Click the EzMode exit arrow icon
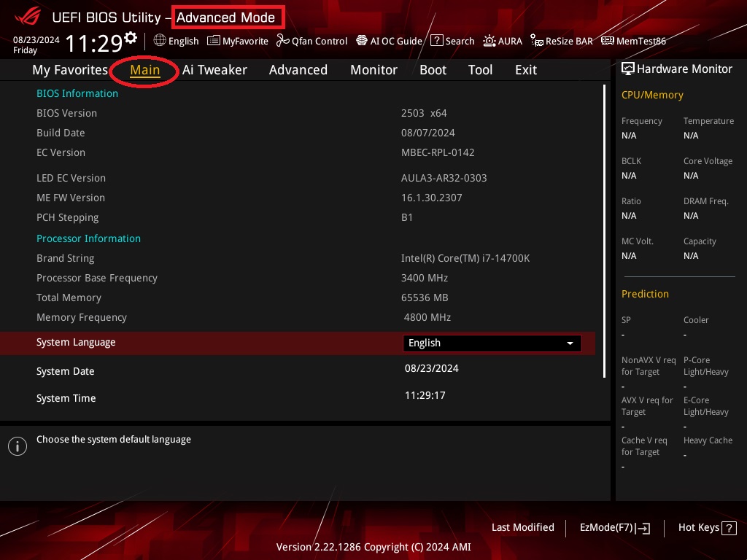The height and width of the screenshot is (560, 747). pos(643,528)
